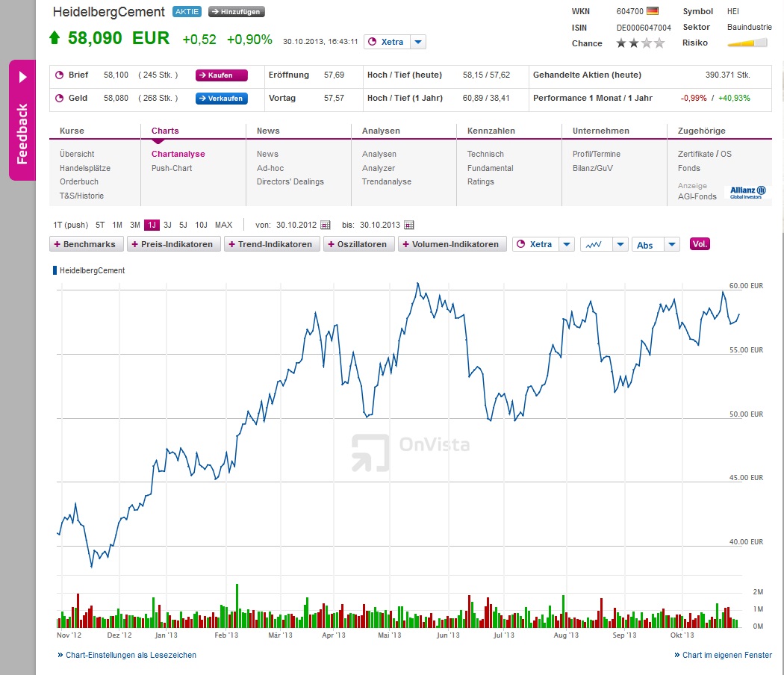Viewport: 784px width, 675px height.
Task: Click the German flag icon next to WKN
Action: coord(653,11)
